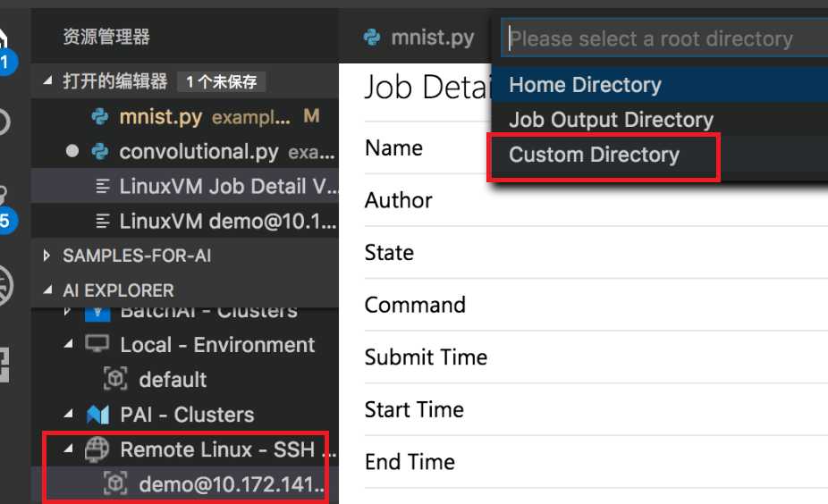The image size is (828, 504).
Task: Collapse the AI EXPLORER section
Action: (x=48, y=290)
